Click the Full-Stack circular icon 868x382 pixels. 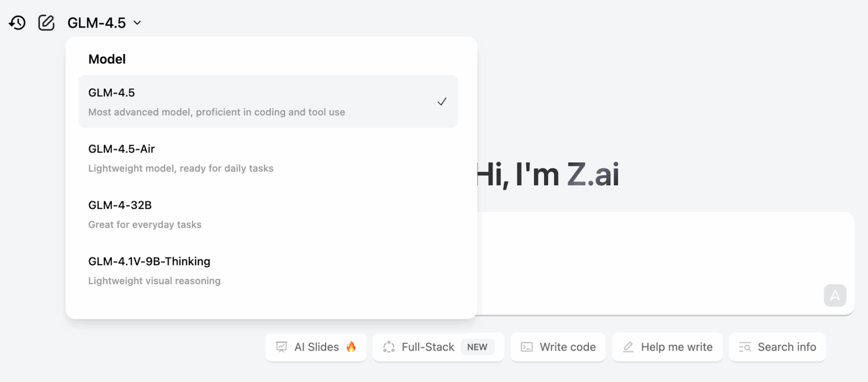tap(389, 347)
